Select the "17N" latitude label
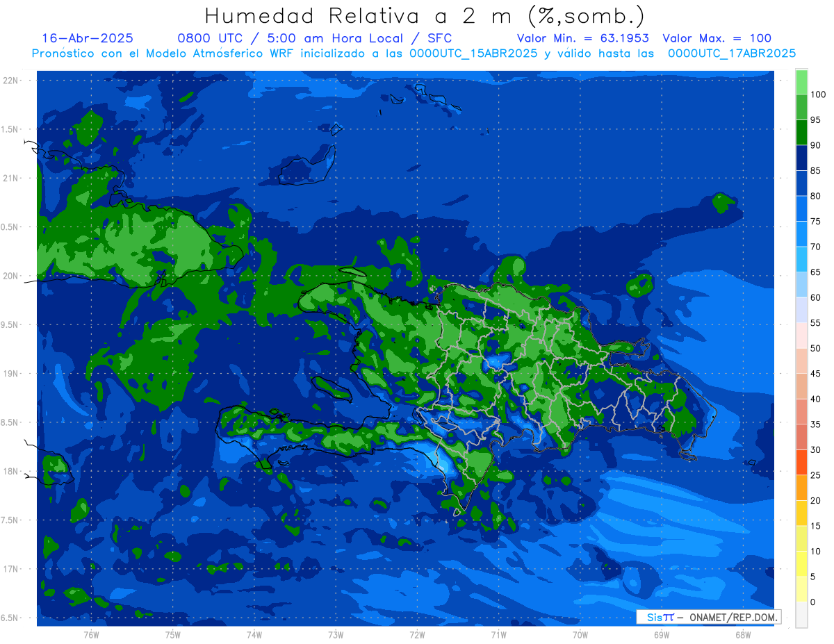 click(12, 569)
